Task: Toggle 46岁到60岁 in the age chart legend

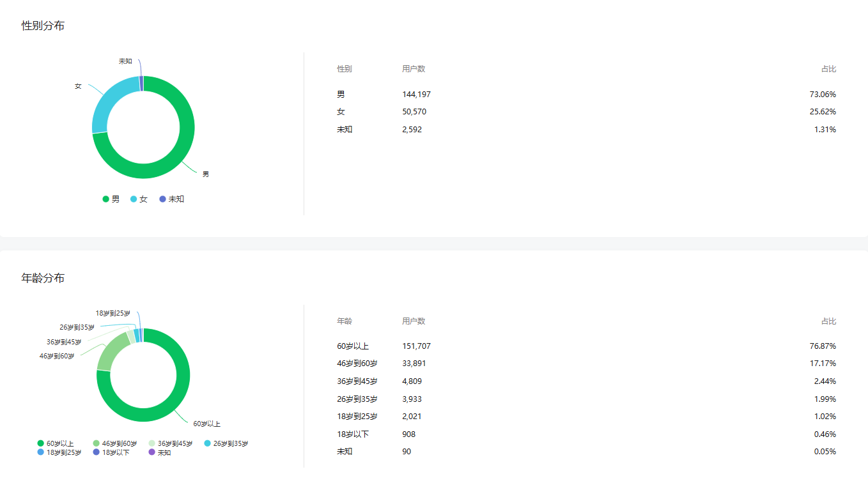Action: click(114, 443)
